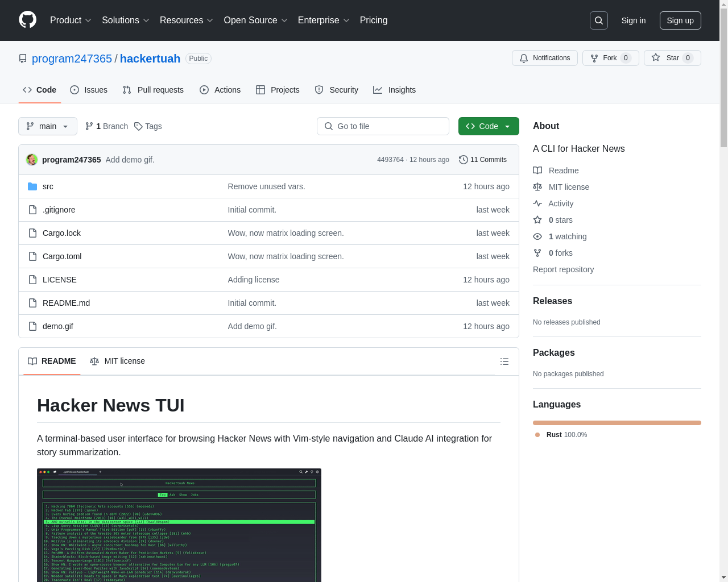Click the file icon beside .gitignore
The image size is (728, 582).
(x=32, y=210)
